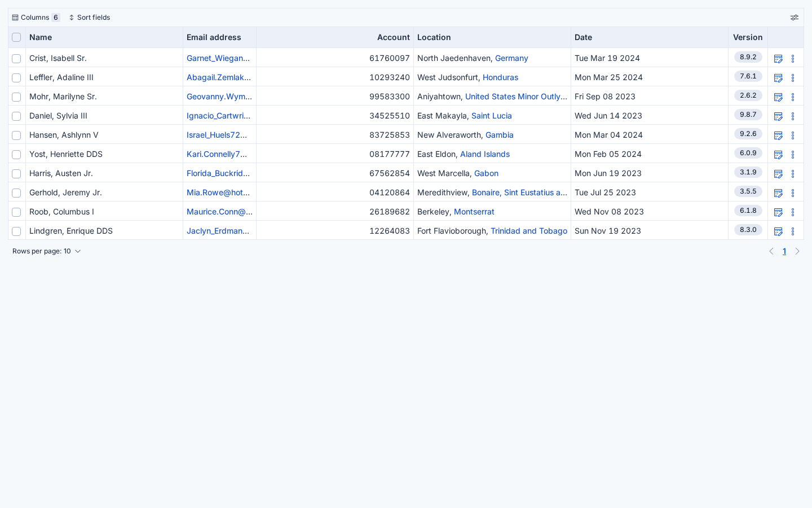Image resolution: width=812 pixels, height=508 pixels.
Task: Open edit note icon for Leffler, Adaline III
Action: (x=778, y=78)
